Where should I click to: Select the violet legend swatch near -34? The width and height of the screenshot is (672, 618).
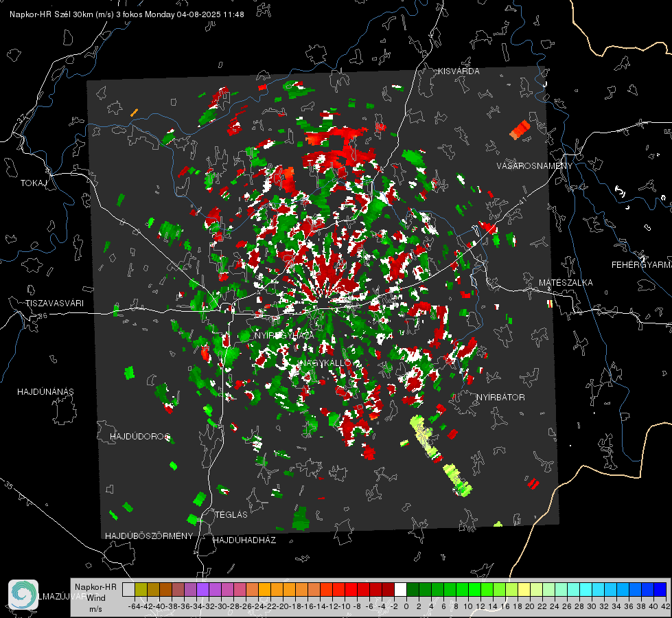coord(202,589)
